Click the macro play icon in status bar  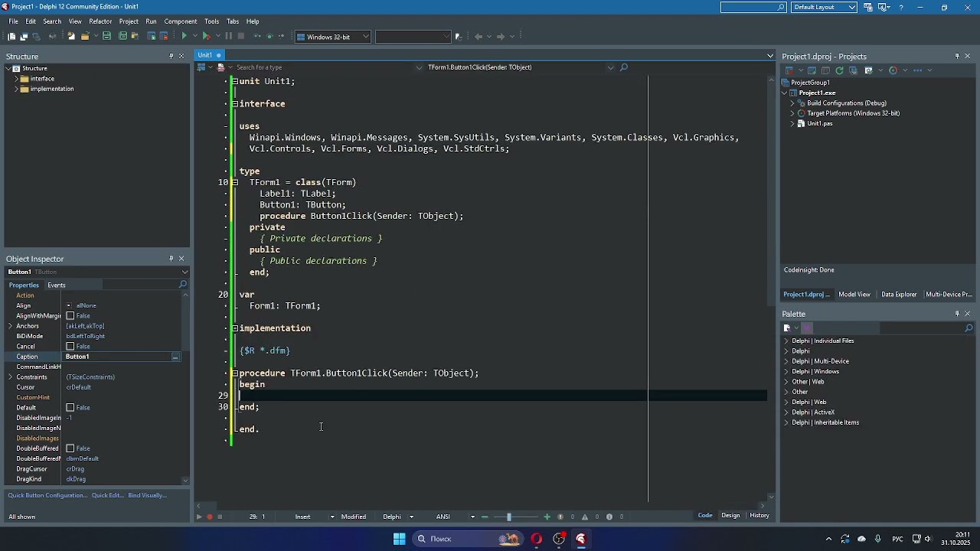coord(199,517)
